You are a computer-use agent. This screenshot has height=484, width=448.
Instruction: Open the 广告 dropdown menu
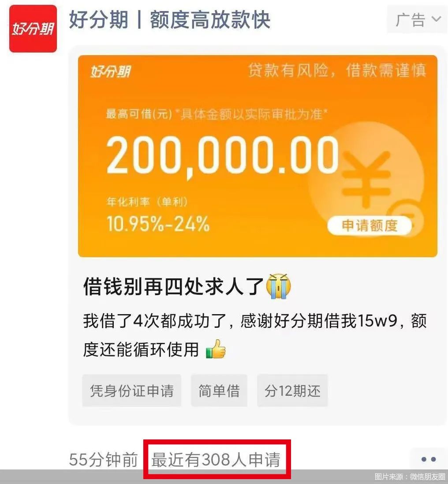[x=417, y=19]
